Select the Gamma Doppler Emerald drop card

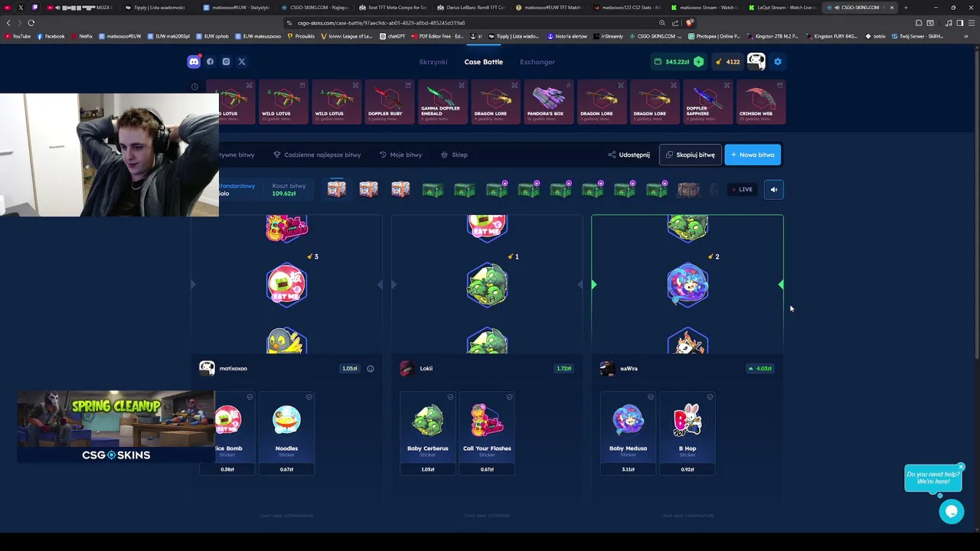coord(443,102)
